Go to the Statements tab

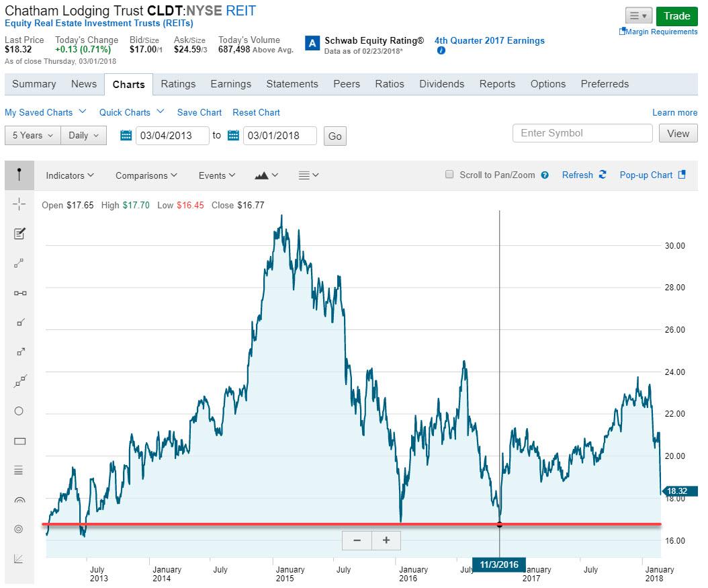tap(292, 84)
